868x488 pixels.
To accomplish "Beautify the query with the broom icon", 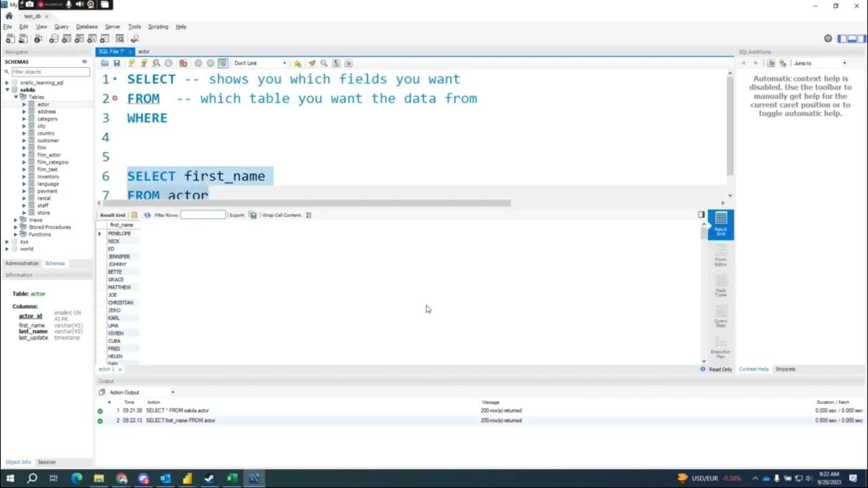I will tap(312, 63).
